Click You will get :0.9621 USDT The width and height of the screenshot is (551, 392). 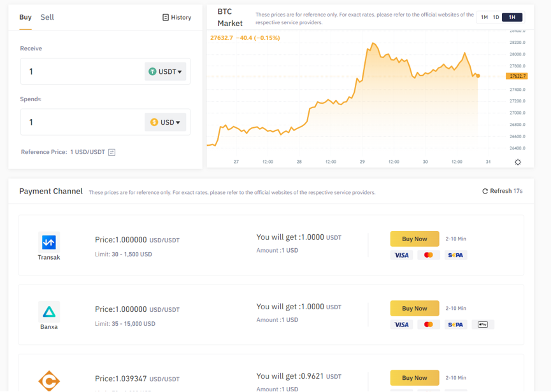(x=299, y=376)
